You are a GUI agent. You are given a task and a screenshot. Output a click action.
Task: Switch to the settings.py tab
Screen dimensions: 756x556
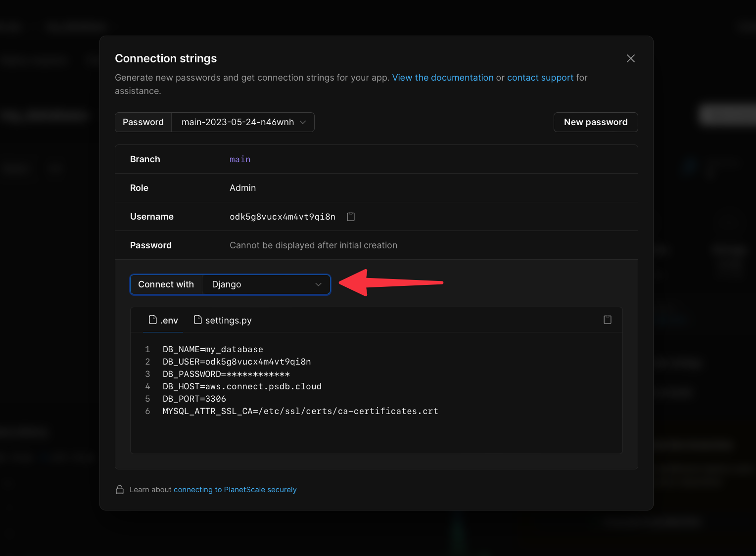coord(228,320)
